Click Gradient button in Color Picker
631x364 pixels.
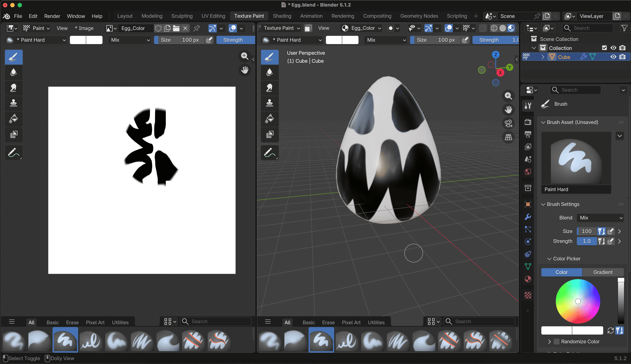[x=603, y=272]
